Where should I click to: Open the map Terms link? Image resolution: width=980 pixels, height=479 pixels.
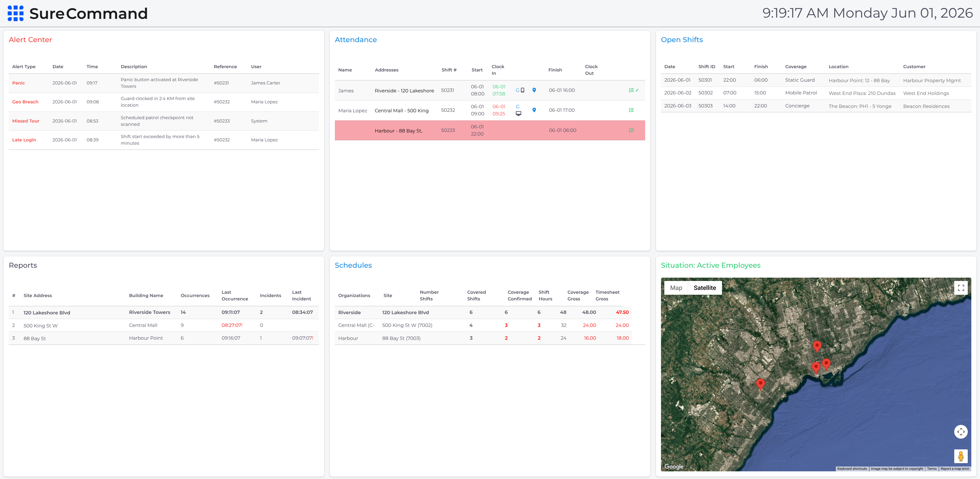click(932, 469)
